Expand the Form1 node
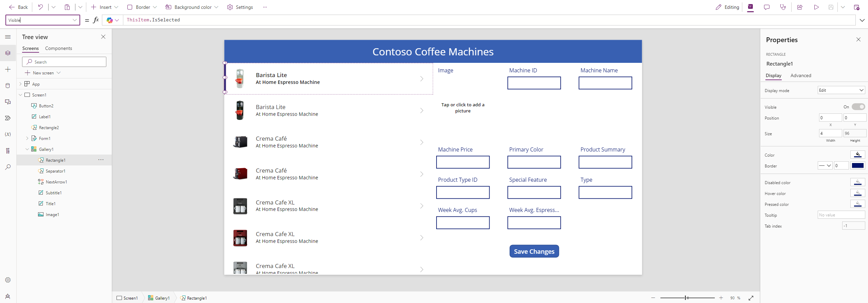Screen dimensions: 868x303 pos(27,138)
